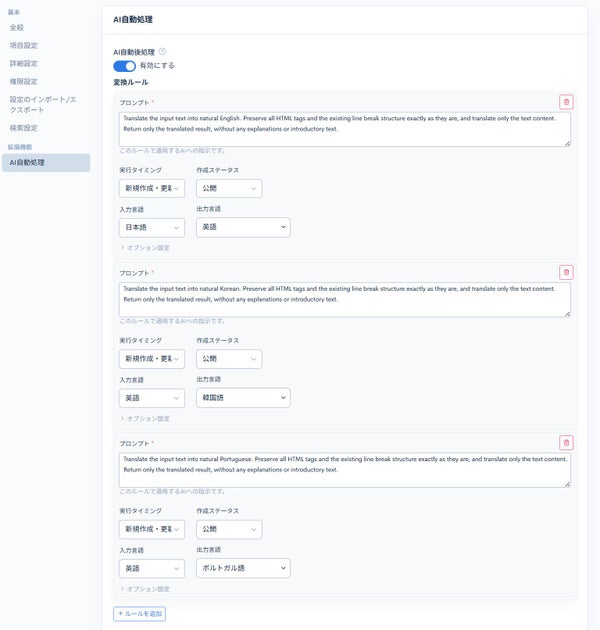Click the Portuguese translation prompt textarea
This screenshot has width=600, height=630.
(345, 470)
